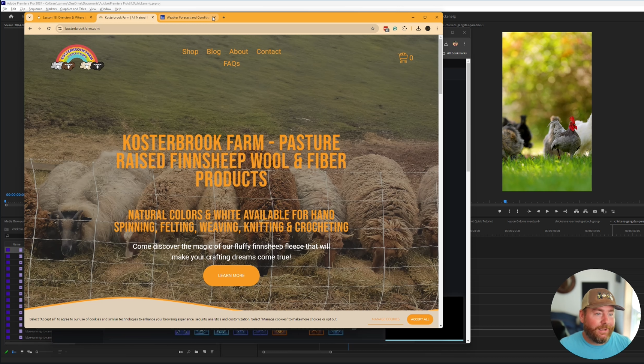The height and width of the screenshot is (364, 644).
Task: Switch Project panel to Freeform View
Action: click(30, 352)
